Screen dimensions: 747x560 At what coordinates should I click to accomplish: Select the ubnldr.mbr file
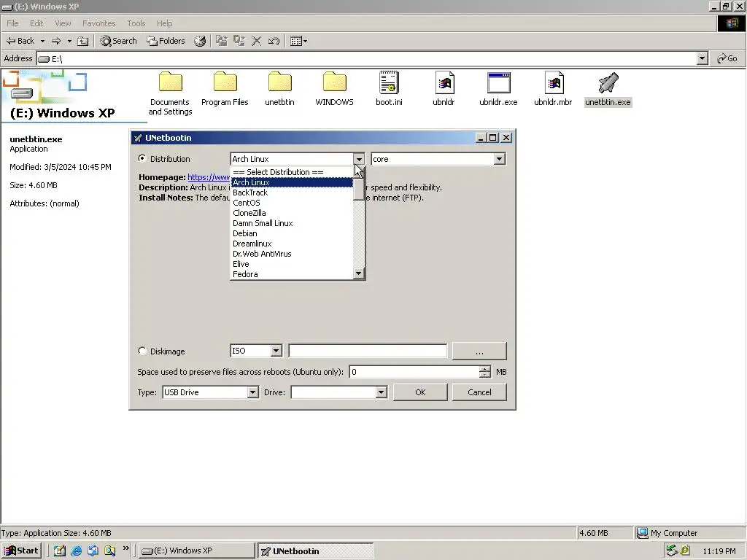pyautogui.click(x=553, y=89)
